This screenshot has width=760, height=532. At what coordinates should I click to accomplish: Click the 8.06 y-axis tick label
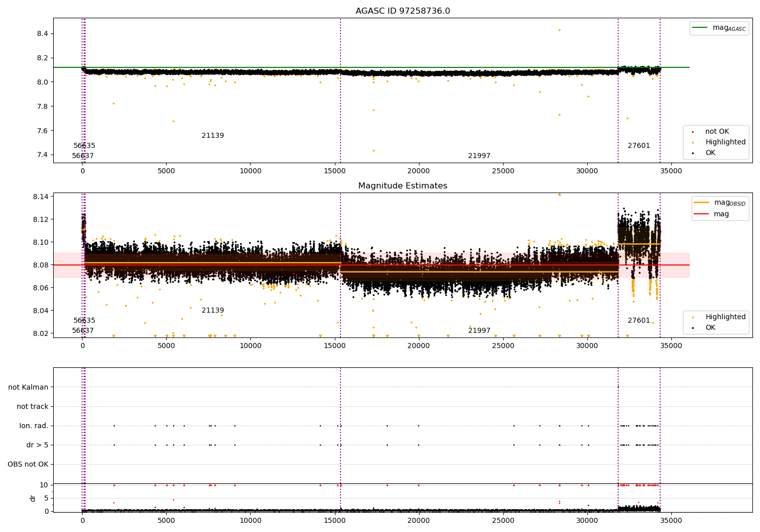click(41, 288)
